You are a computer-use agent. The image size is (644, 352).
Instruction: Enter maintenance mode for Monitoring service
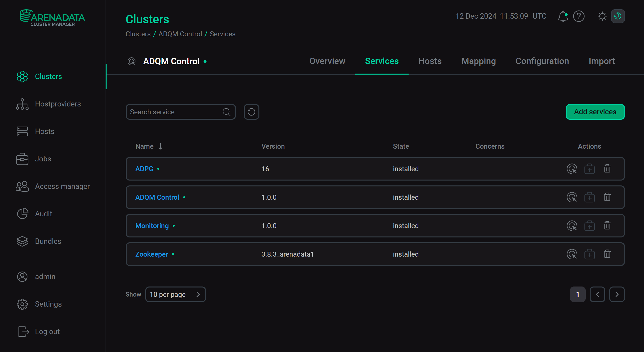tap(572, 226)
